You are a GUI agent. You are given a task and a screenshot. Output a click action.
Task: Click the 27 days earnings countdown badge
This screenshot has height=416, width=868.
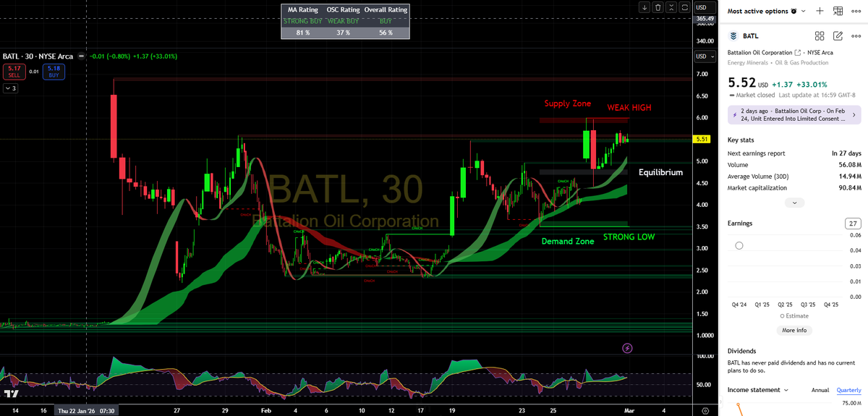(852, 224)
